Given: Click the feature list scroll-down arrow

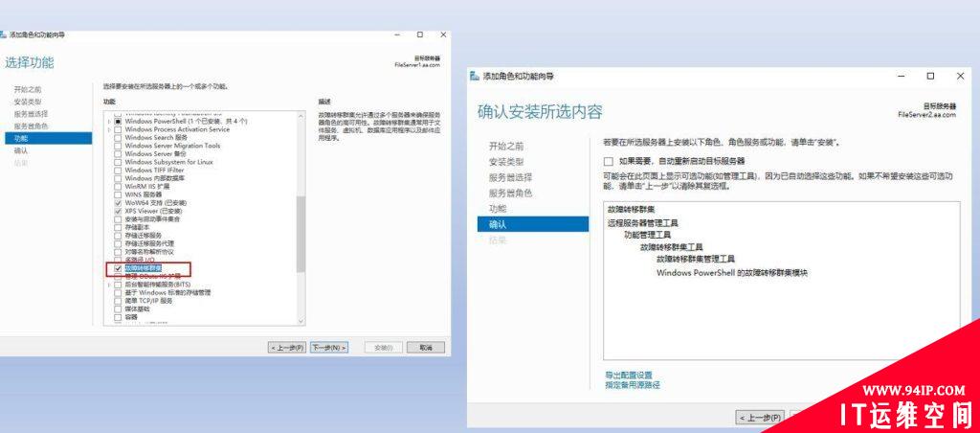Looking at the screenshot, I should pos(301,321).
